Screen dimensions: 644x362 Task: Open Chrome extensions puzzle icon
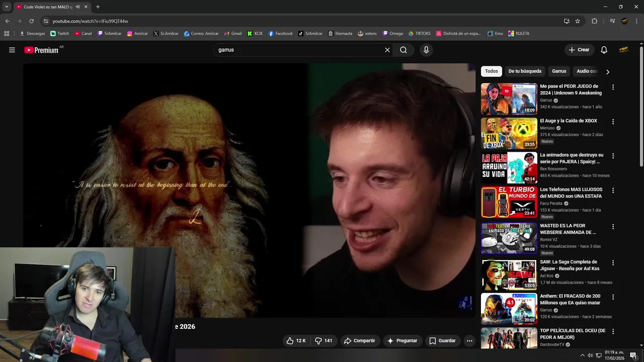pos(594,21)
